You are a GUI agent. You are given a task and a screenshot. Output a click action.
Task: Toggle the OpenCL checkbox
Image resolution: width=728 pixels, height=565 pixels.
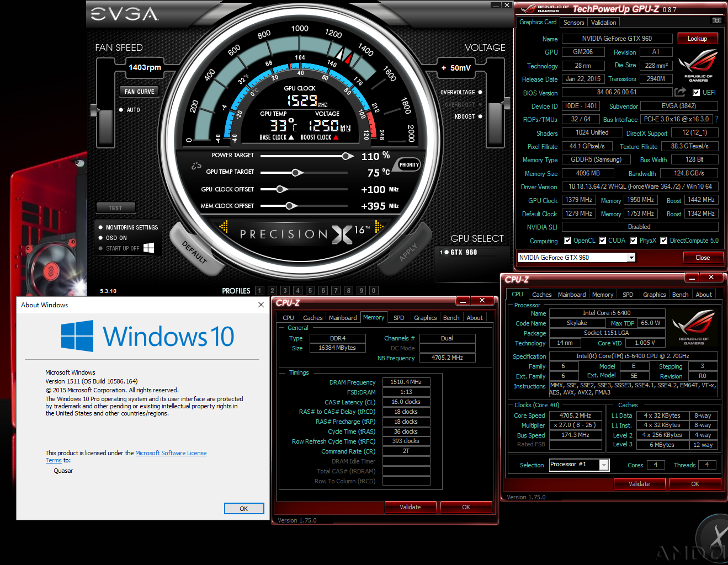(x=568, y=241)
